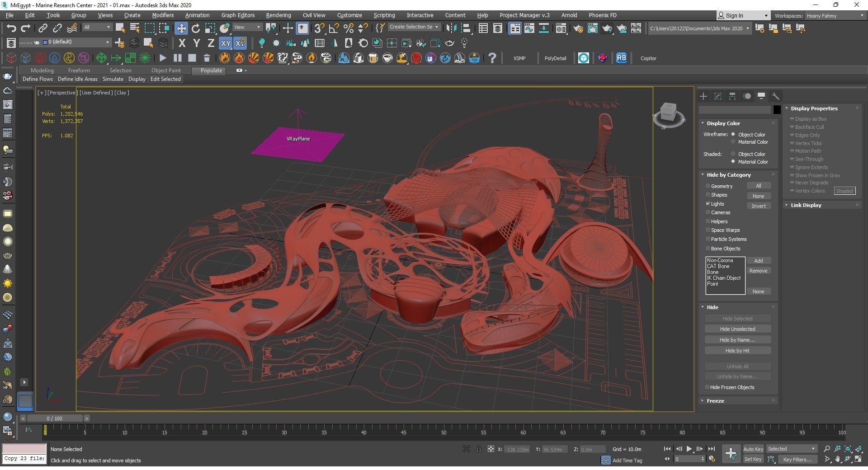Screen dimensions: 868x470
Task: Open the Create Selection Set dropdown
Action: (414, 27)
